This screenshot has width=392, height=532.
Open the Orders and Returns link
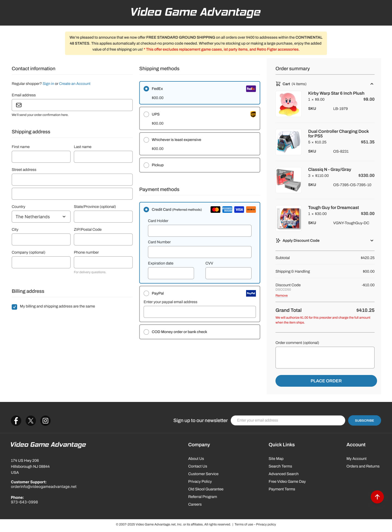363,466
